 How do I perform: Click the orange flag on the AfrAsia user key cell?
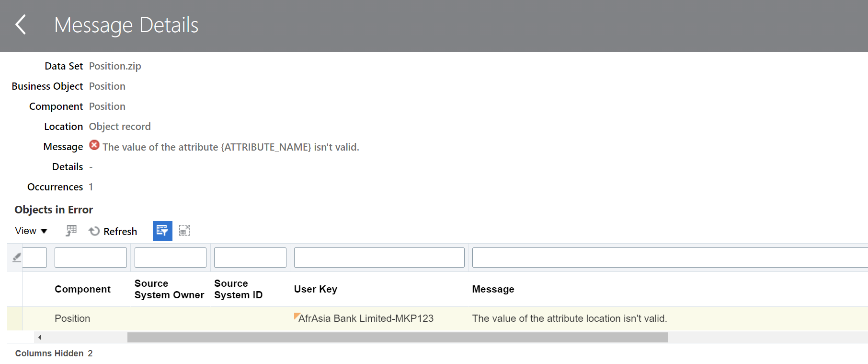point(297,315)
